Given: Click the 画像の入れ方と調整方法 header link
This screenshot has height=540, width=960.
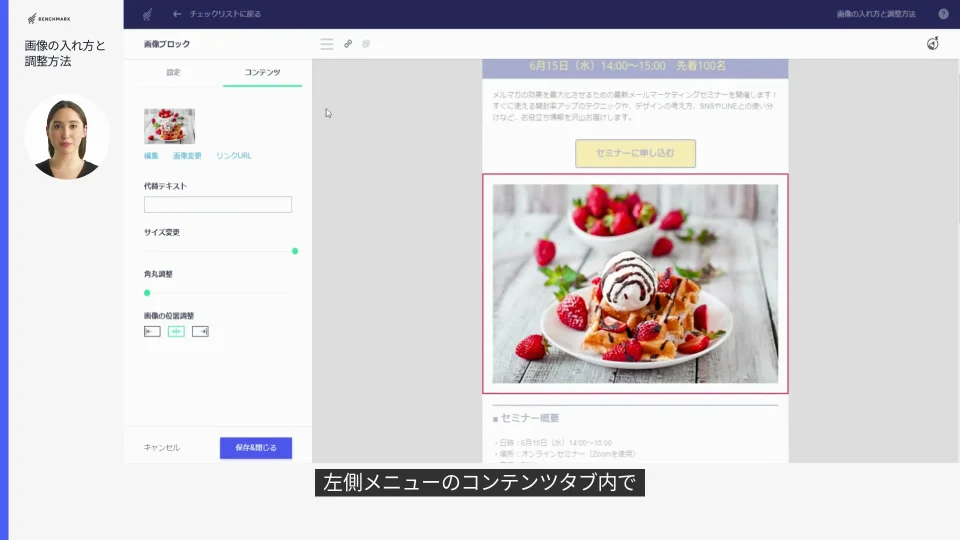Looking at the screenshot, I should 876,13.
